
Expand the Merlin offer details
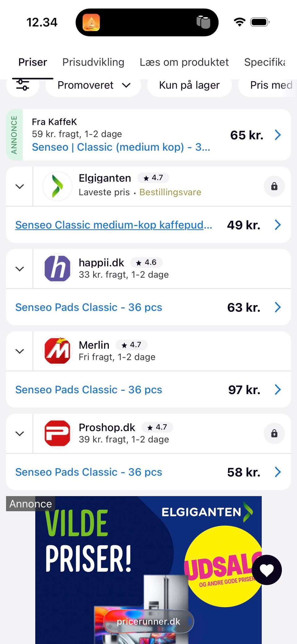point(20,351)
